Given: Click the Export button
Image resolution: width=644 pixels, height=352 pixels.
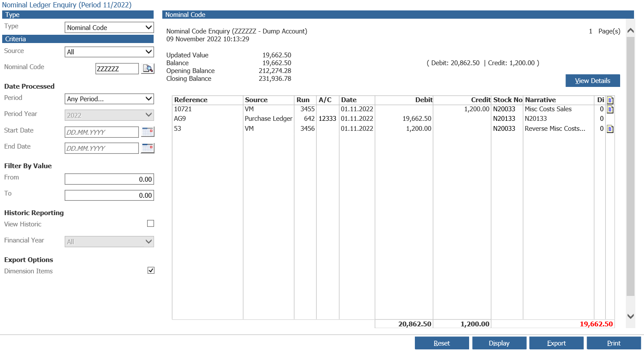Looking at the screenshot, I should [556, 343].
